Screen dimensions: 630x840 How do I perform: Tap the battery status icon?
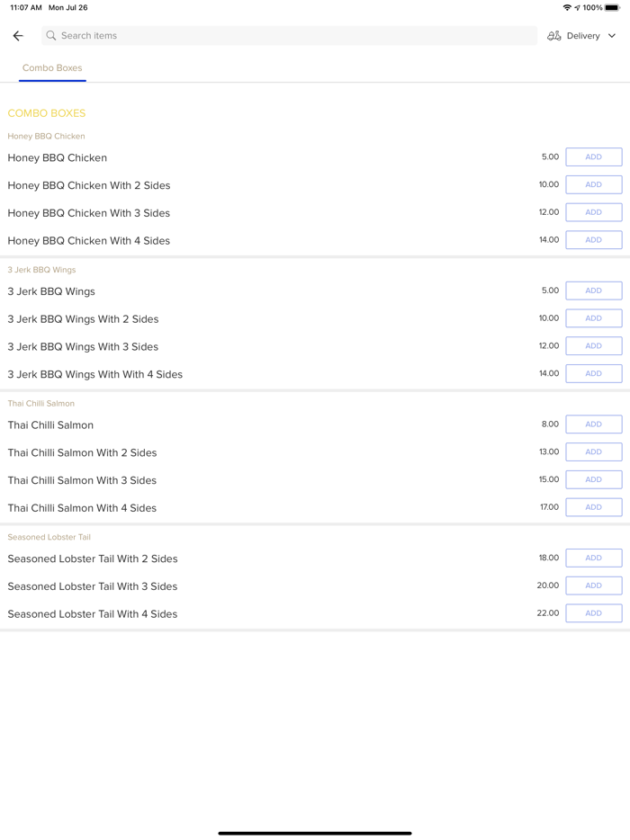[612, 8]
